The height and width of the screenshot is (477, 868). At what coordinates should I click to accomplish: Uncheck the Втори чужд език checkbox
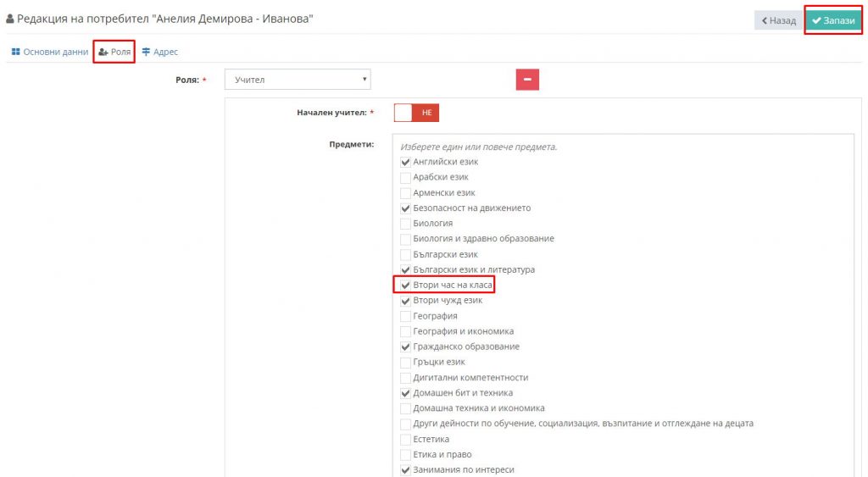click(x=405, y=301)
